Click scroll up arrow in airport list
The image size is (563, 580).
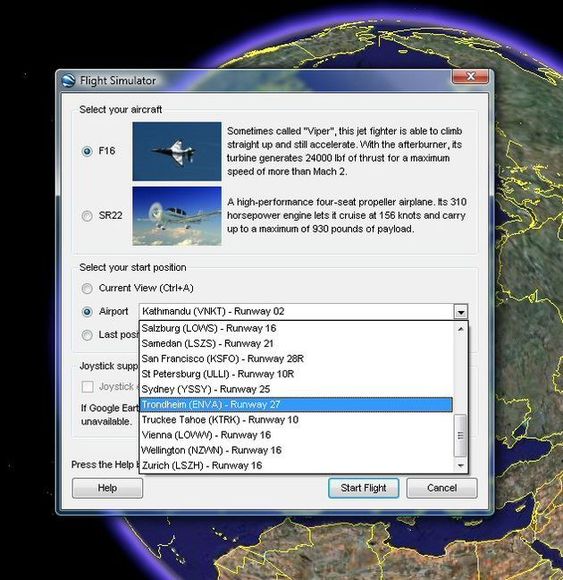[x=461, y=329]
